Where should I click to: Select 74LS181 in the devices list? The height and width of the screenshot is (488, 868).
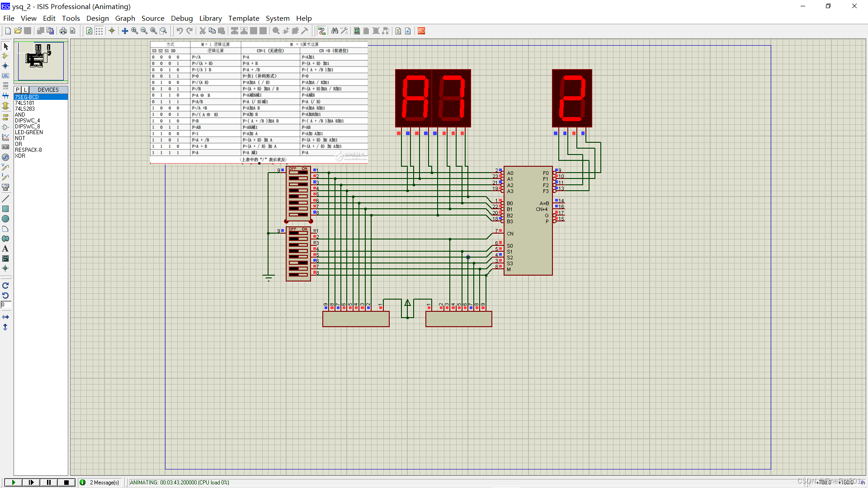pos(25,103)
